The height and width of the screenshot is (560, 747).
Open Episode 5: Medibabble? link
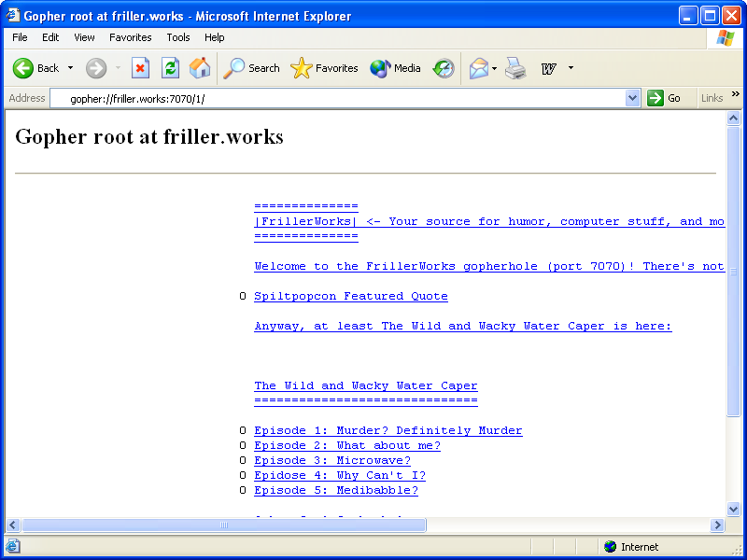coord(336,490)
